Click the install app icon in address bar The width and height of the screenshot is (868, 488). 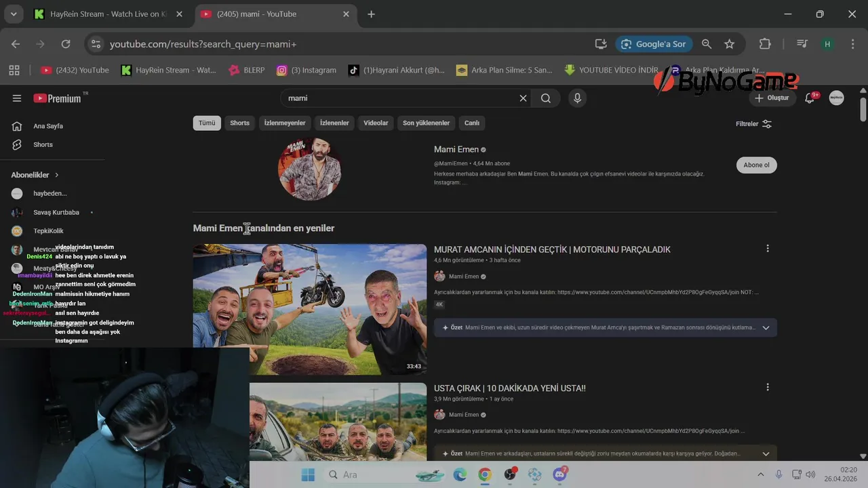[601, 44]
